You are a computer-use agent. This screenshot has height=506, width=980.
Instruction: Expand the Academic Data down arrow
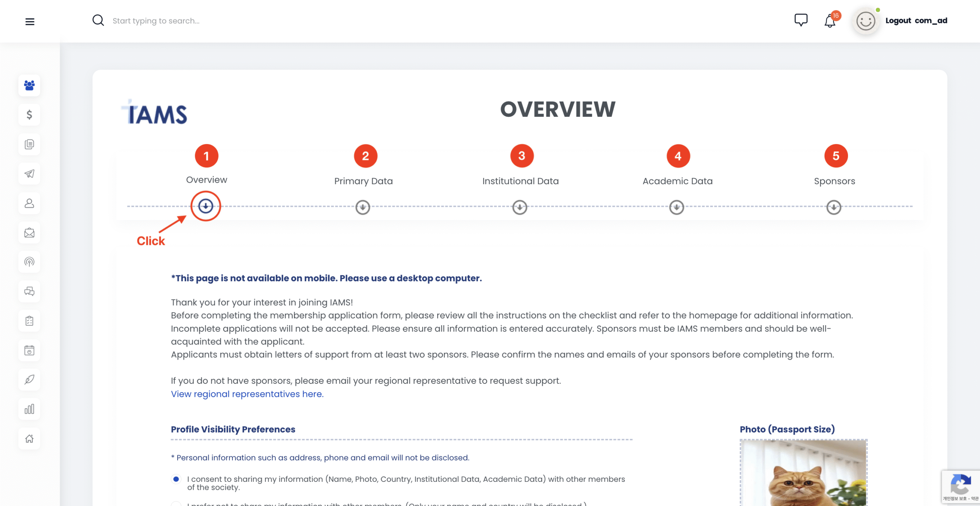pos(676,207)
